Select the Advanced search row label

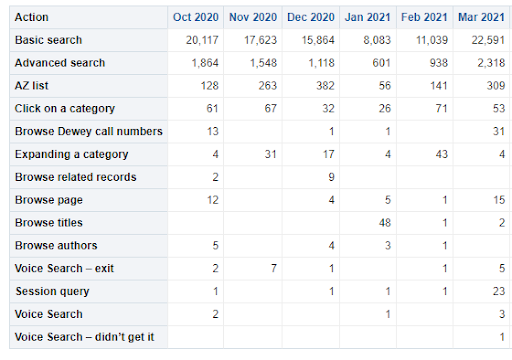(x=60, y=63)
